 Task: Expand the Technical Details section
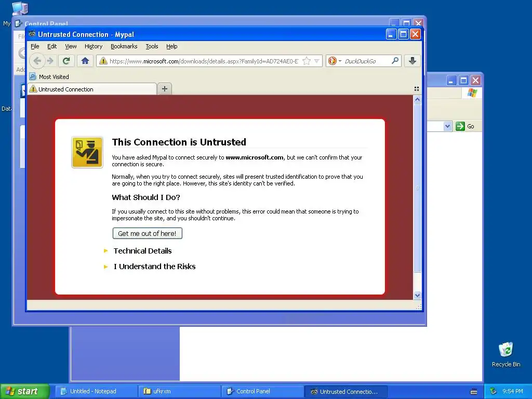[x=142, y=251]
